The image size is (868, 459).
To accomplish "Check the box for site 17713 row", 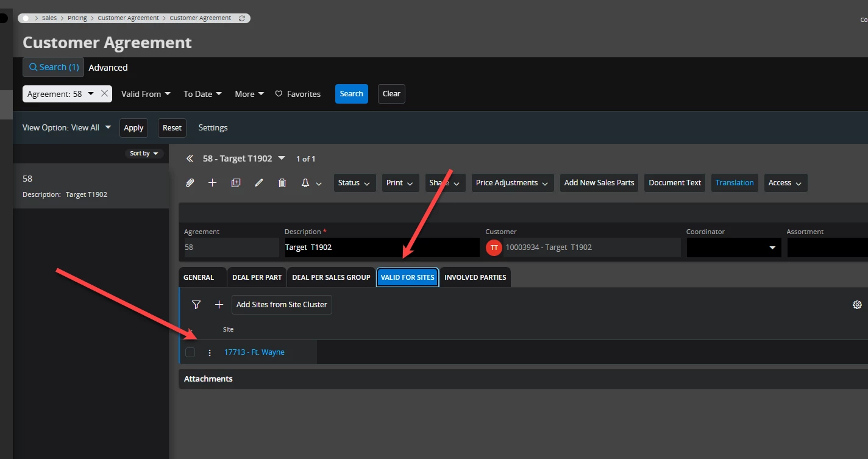I will (x=190, y=352).
